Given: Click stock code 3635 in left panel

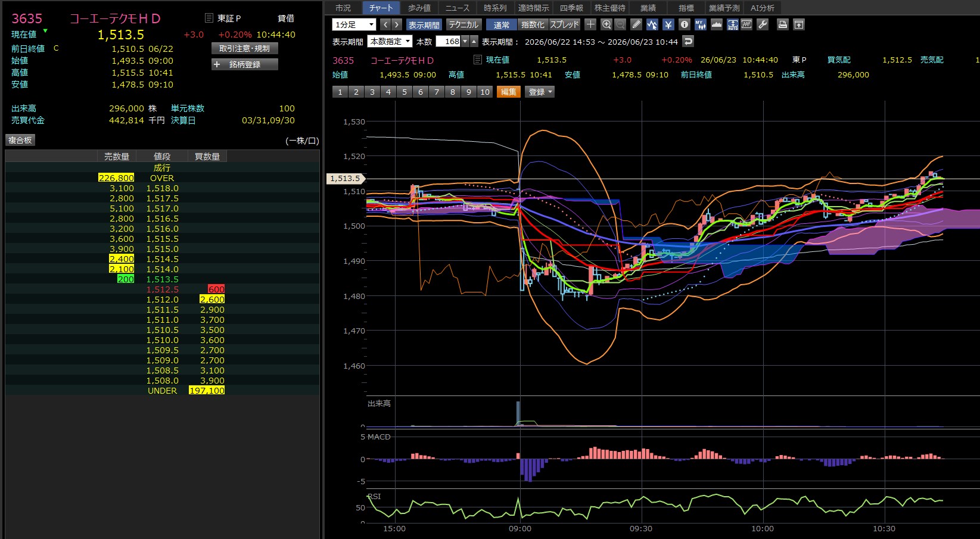Looking at the screenshot, I should 27,18.
